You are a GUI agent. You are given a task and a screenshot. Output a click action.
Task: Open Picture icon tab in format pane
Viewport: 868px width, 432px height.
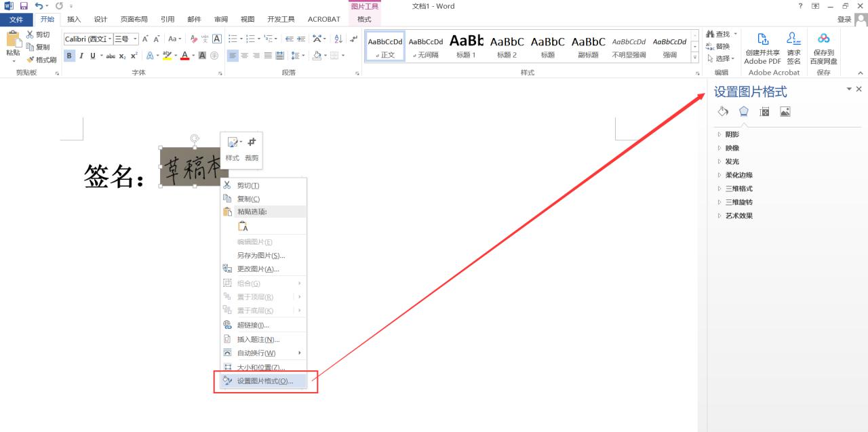click(785, 111)
